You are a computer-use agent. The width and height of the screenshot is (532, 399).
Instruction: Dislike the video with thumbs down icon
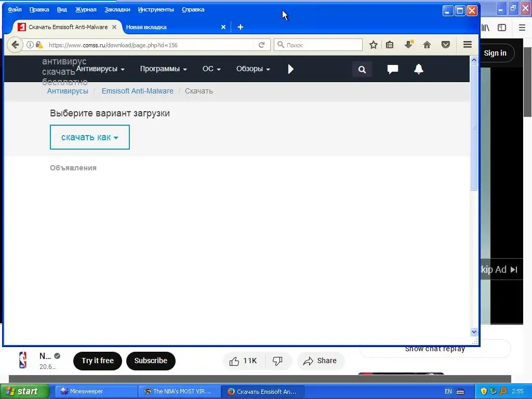pos(277,361)
